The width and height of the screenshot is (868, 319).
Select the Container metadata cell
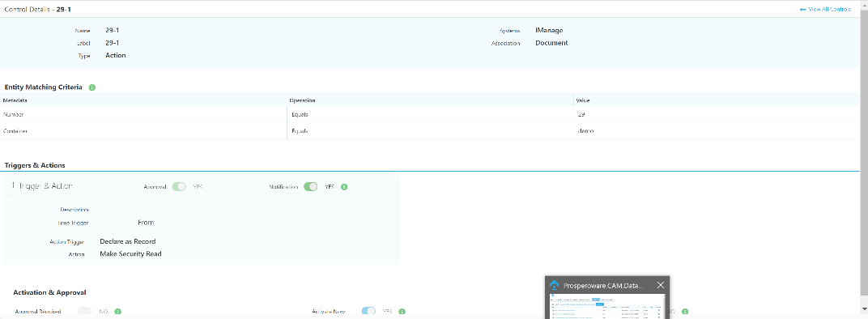pos(143,131)
